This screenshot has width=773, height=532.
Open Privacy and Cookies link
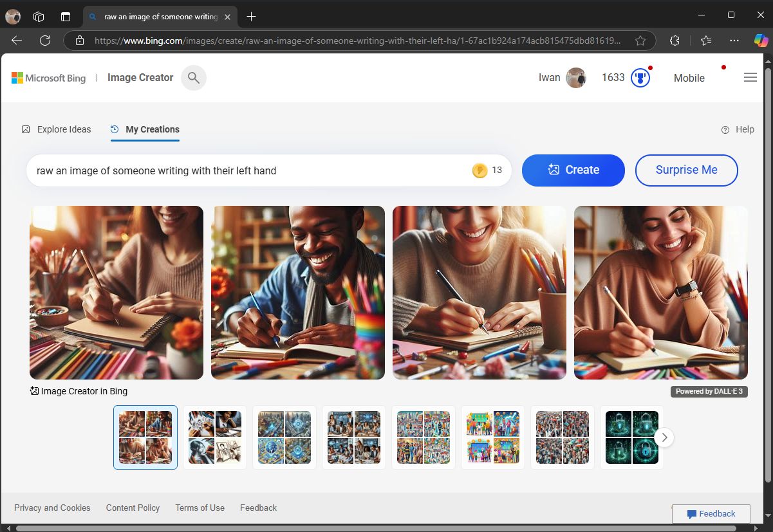[x=52, y=508]
